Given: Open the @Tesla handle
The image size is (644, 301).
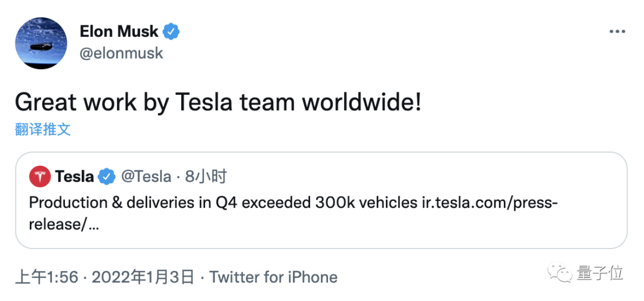Looking at the screenshot, I should click(145, 177).
